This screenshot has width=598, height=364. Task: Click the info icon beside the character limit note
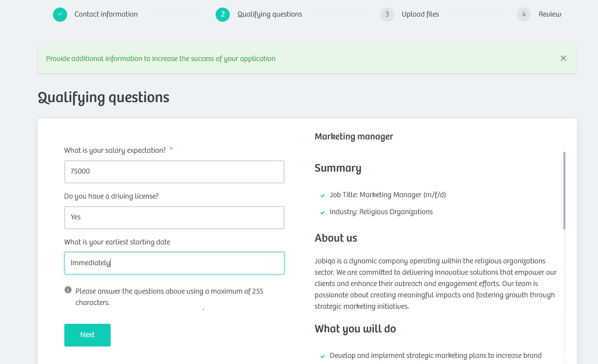point(68,290)
